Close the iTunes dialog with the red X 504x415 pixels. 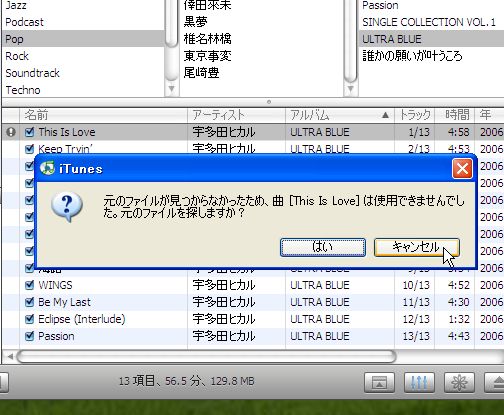point(462,169)
